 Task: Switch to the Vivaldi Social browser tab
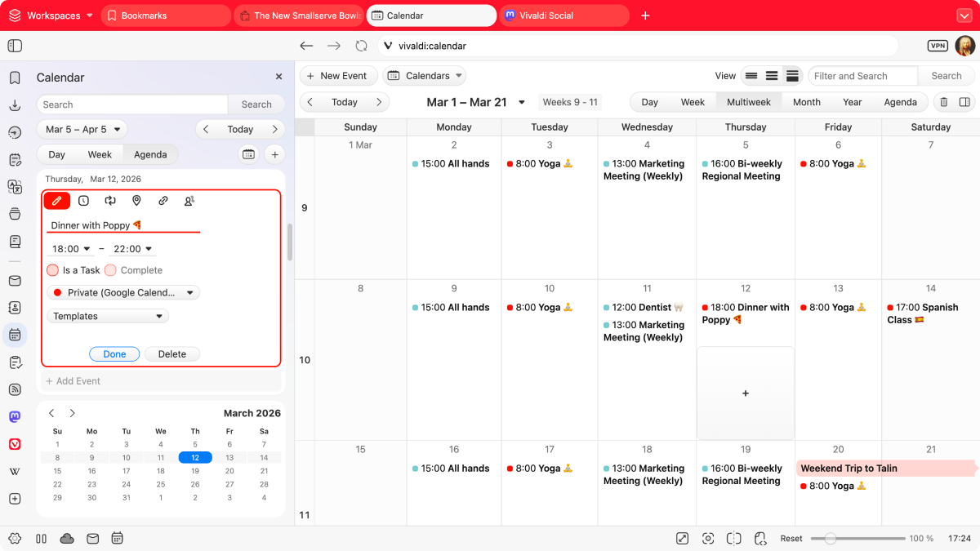point(563,16)
